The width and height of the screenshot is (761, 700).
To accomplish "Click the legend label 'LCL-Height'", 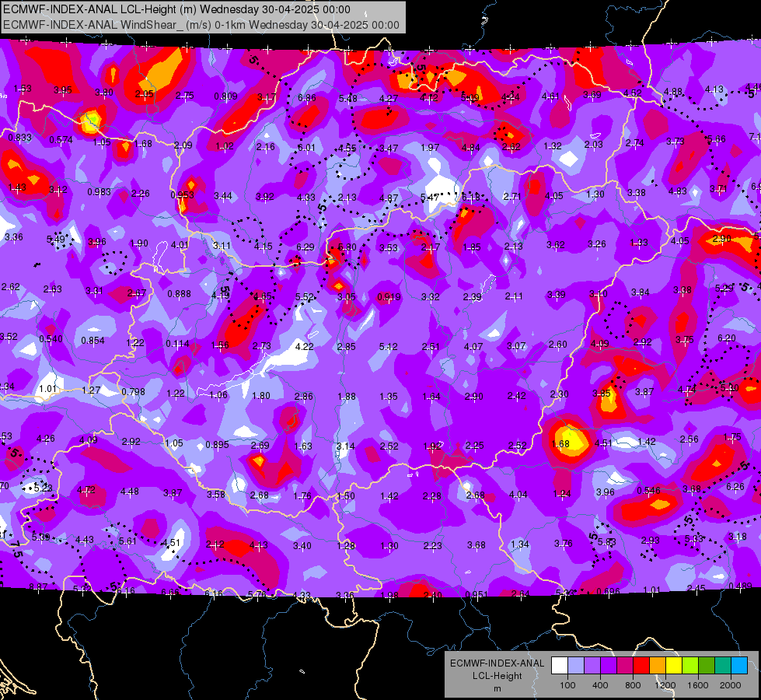I will [x=497, y=676].
